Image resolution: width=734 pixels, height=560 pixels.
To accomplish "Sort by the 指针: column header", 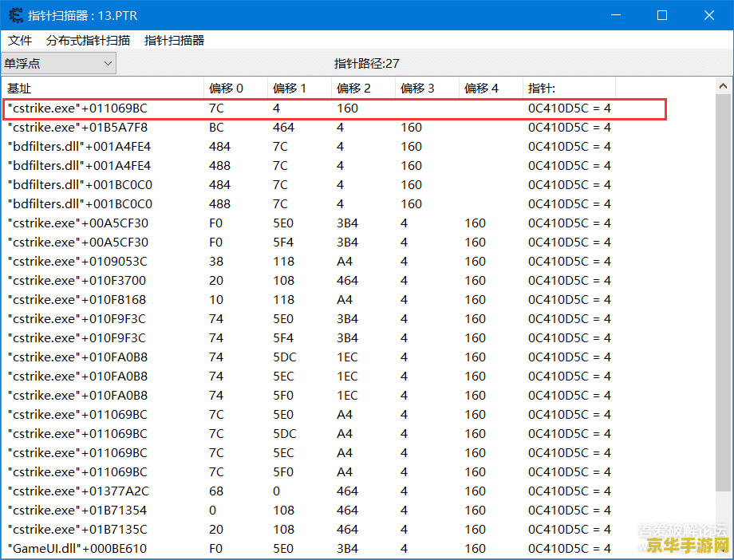I will pyautogui.click(x=568, y=88).
